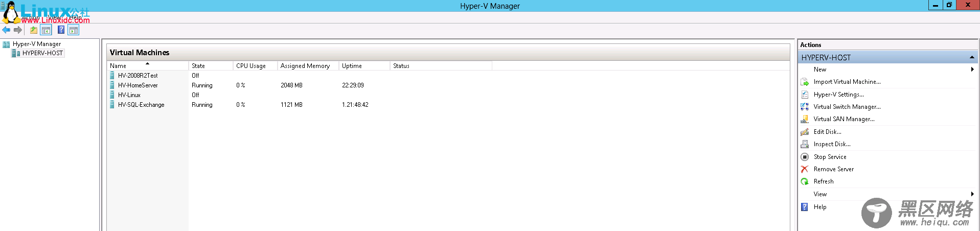
Task: Toggle the Show/Hide Action Pane icon
Action: 74,30
